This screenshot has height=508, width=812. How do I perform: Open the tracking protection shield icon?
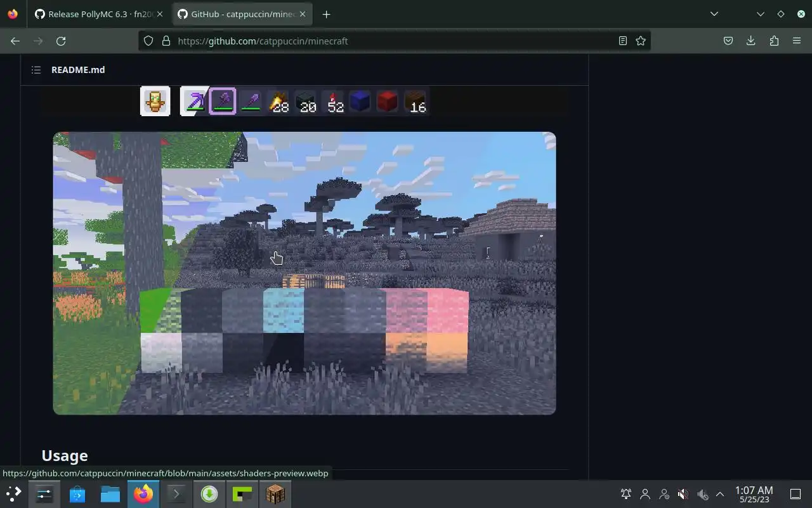click(148, 41)
